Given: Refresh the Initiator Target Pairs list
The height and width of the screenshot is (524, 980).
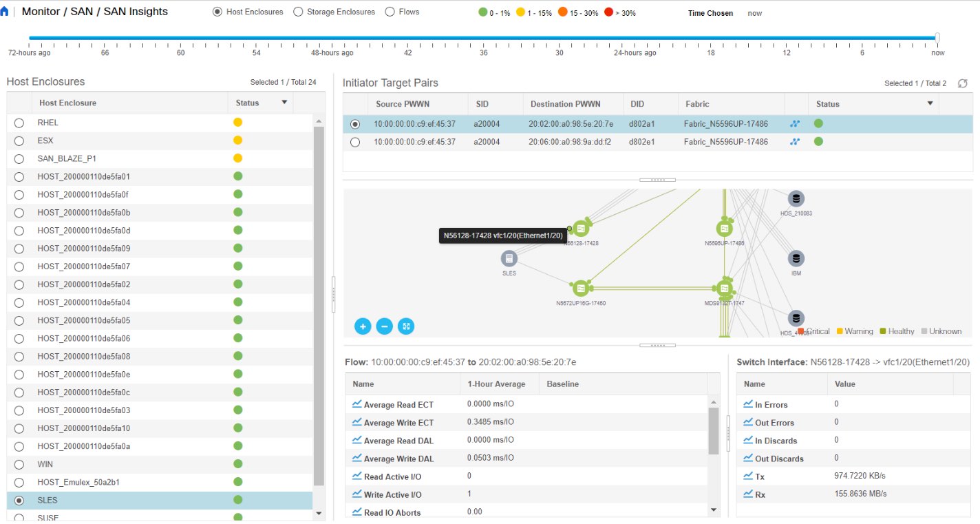Looking at the screenshot, I should (962, 83).
